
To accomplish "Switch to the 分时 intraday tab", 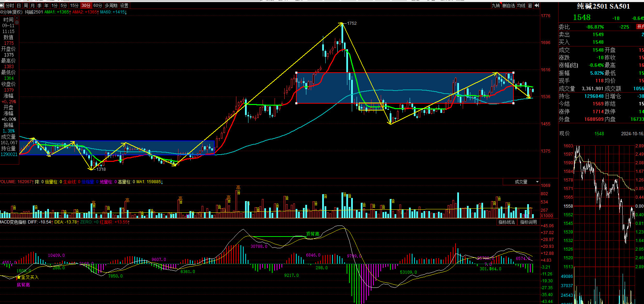I will tap(10, 6).
